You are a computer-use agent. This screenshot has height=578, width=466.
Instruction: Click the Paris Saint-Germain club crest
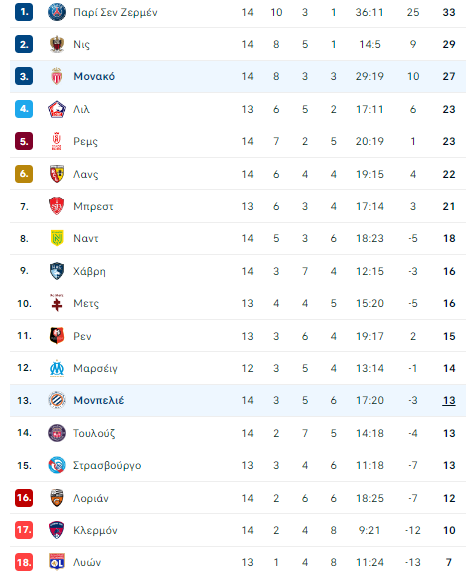57,12
